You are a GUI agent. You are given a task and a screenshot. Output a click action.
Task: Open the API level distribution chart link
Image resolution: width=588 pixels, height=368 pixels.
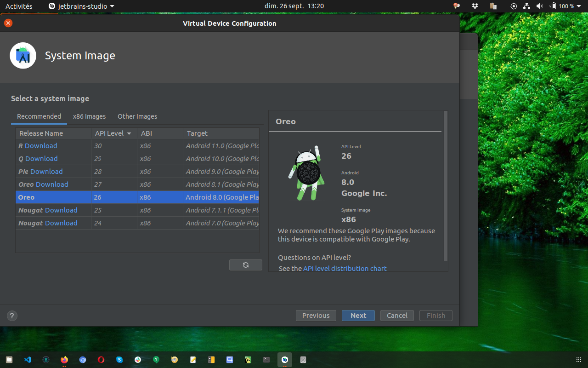click(345, 268)
